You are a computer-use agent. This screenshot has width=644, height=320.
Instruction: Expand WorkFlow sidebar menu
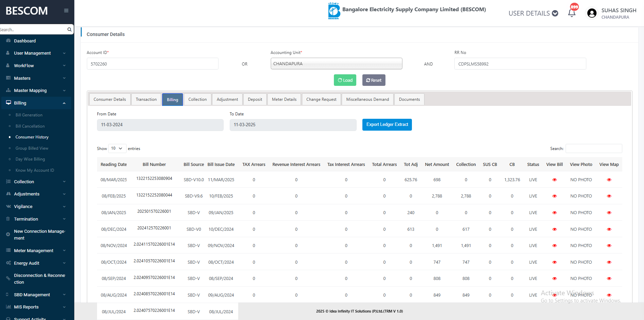click(37, 66)
